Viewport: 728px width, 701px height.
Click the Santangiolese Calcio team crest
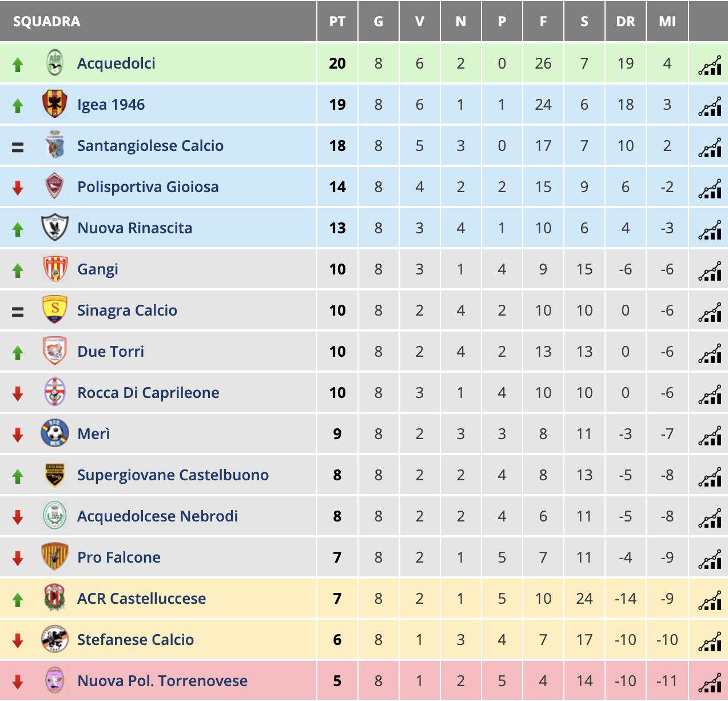click(x=55, y=145)
